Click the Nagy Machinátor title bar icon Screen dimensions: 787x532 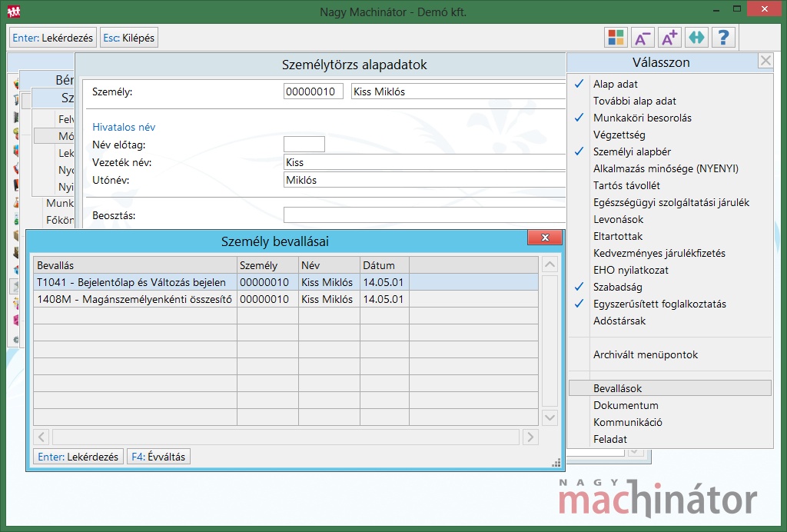[14, 12]
